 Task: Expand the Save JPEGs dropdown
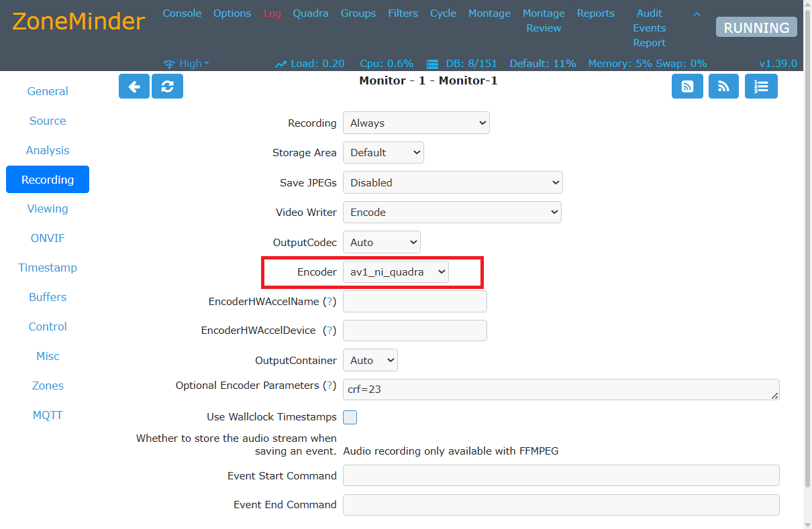pos(452,182)
